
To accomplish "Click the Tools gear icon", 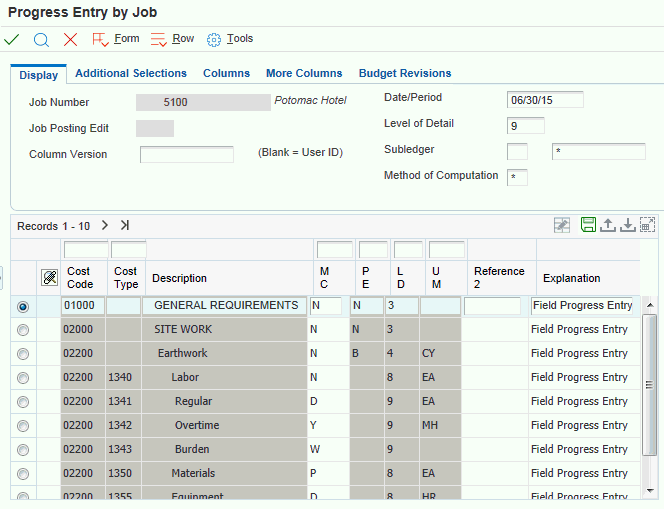I will [214, 39].
